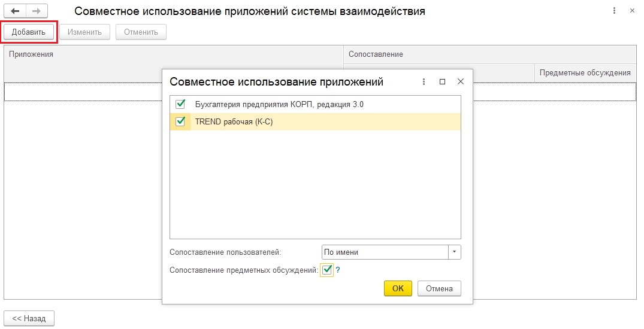
Task: Close the dialog with X icon
Action: 461,81
